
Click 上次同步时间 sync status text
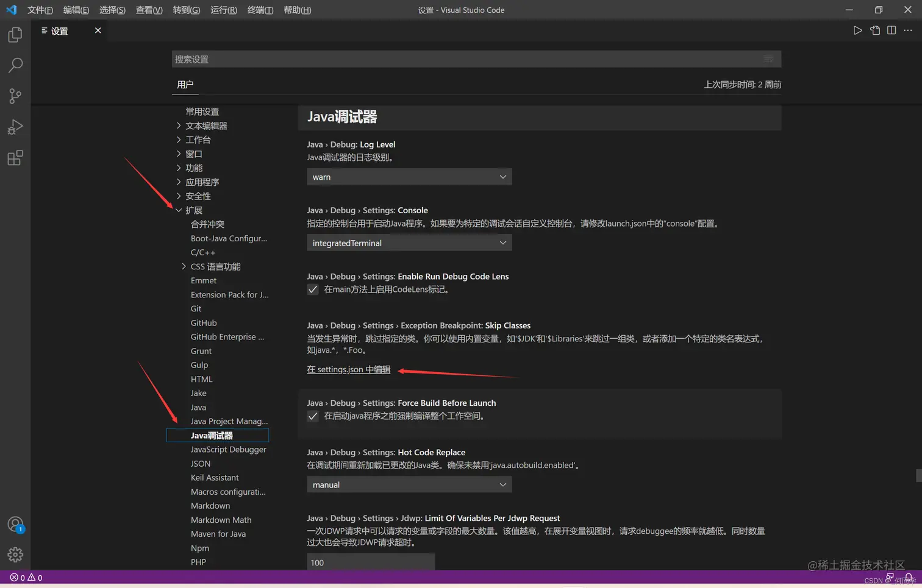[742, 84]
